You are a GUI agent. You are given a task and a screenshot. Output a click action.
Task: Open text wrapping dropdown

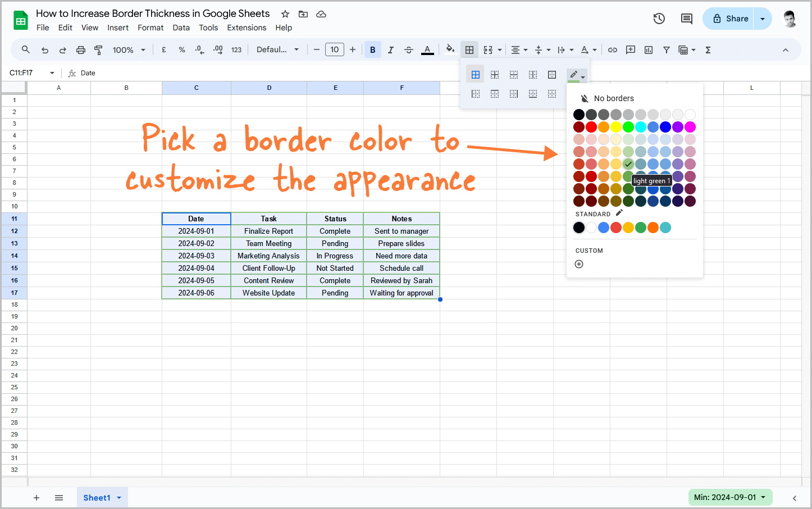(x=565, y=50)
